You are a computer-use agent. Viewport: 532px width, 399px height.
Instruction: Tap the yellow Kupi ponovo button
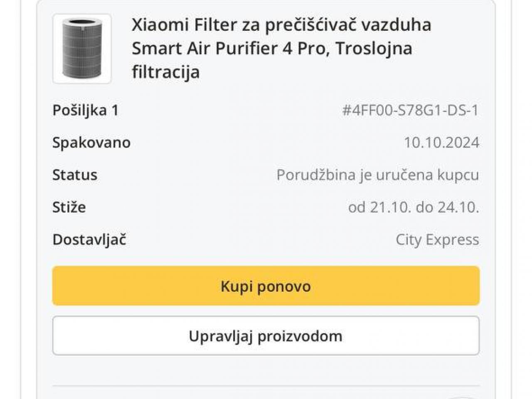[x=266, y=286]
